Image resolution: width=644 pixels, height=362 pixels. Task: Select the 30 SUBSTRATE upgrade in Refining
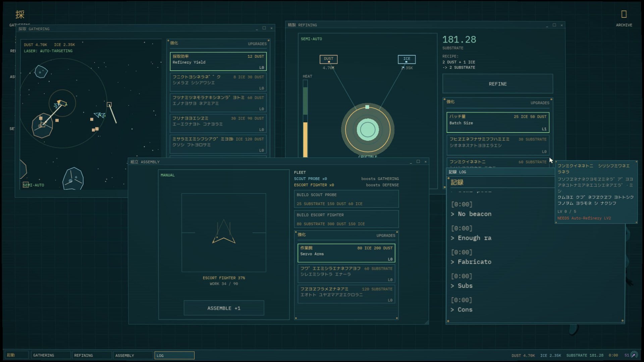(498, 145)
